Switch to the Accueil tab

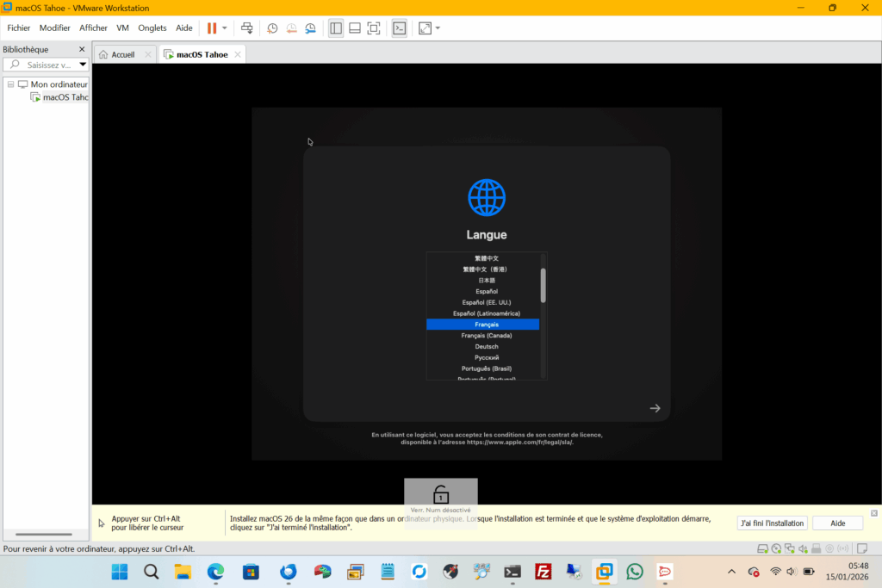click(122, 54)
